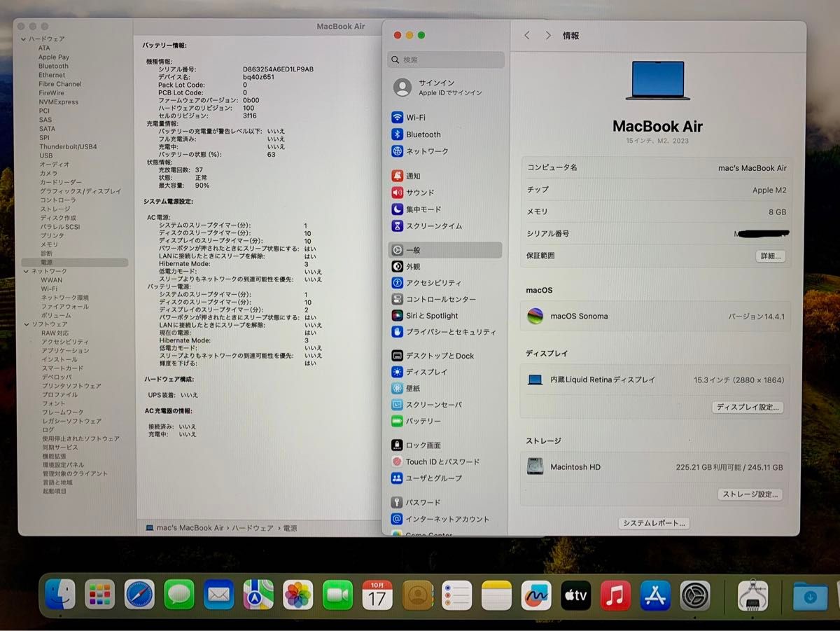Open 外観 appearance icon

(397, 267)
